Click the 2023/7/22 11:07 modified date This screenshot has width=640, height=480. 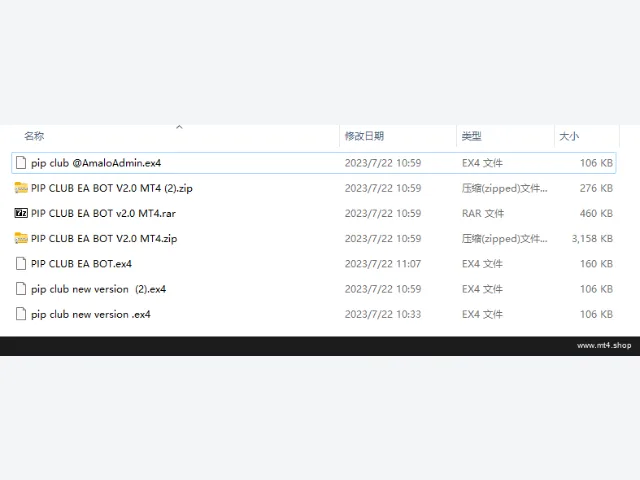[x=382, y=264]
